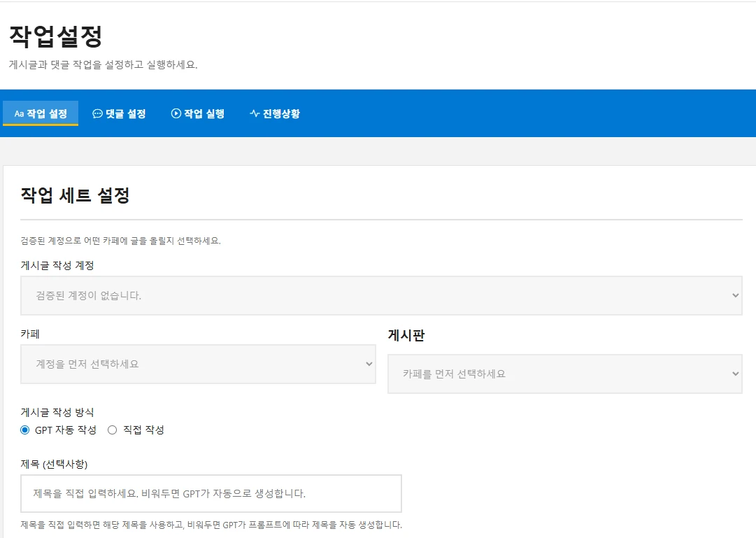Click the pulse graph icon beside 진행상황
The width and height of the screenshot is (756, 538).
pos(253,113)
